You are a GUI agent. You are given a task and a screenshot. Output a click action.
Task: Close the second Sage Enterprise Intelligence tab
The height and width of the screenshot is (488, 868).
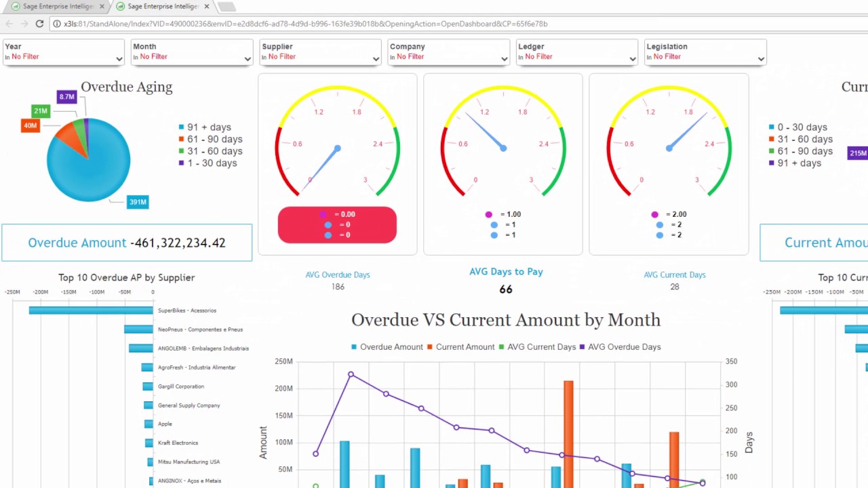[208, 7]
